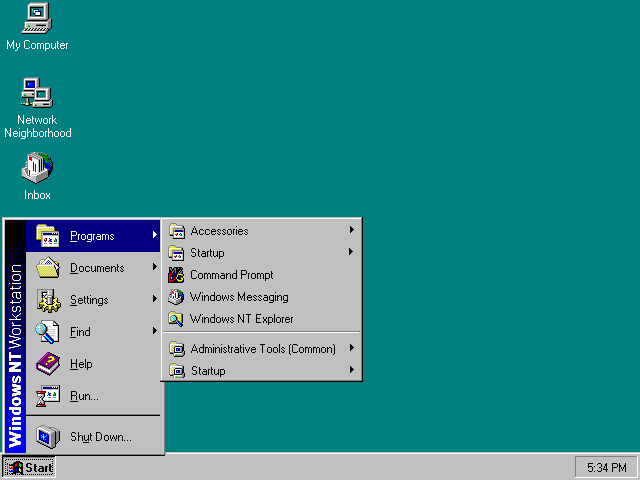Open the Find menu entry
Image resolution: width=640 pixels, height=480 pixels.
(93, 332)
